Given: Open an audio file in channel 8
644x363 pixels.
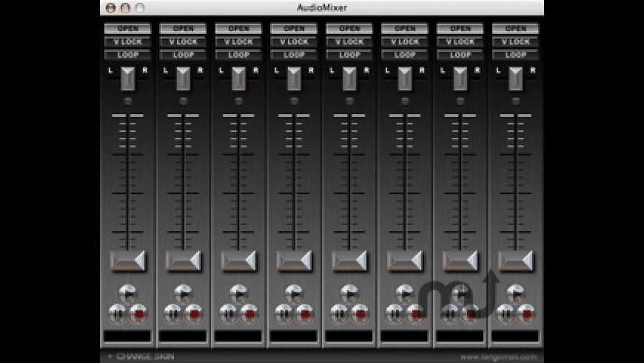Looking at the screenshot, I should tap(516, 28).
